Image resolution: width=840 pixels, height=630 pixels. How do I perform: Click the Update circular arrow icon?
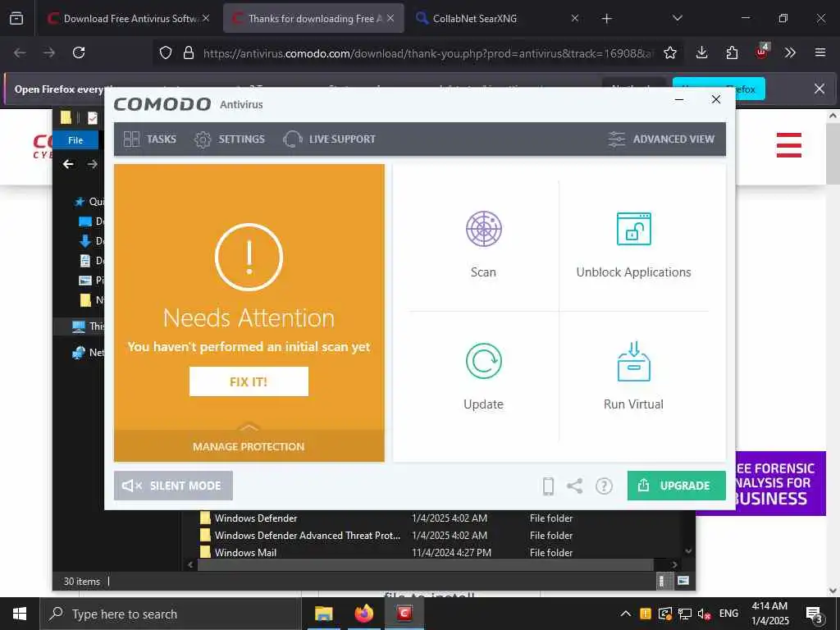483,361
